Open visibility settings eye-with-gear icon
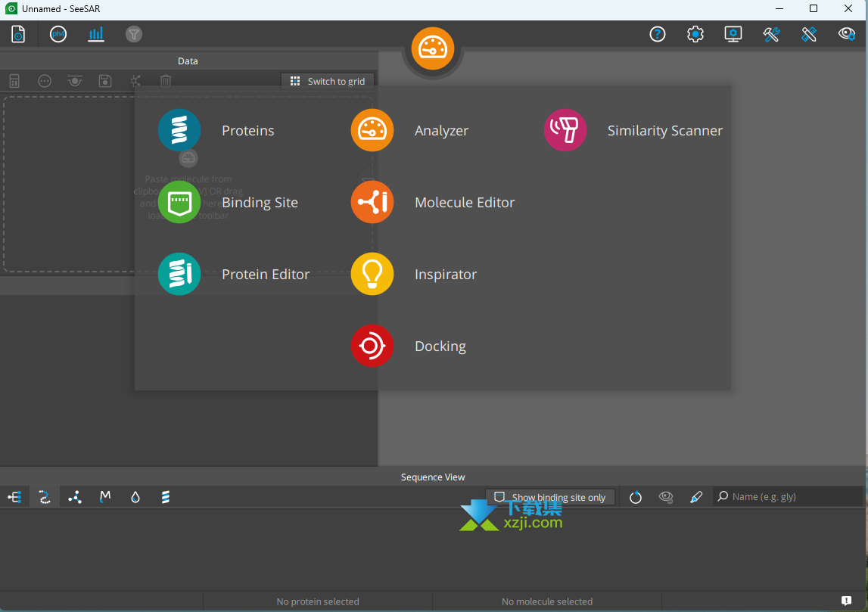 click(x=846, y=34)
